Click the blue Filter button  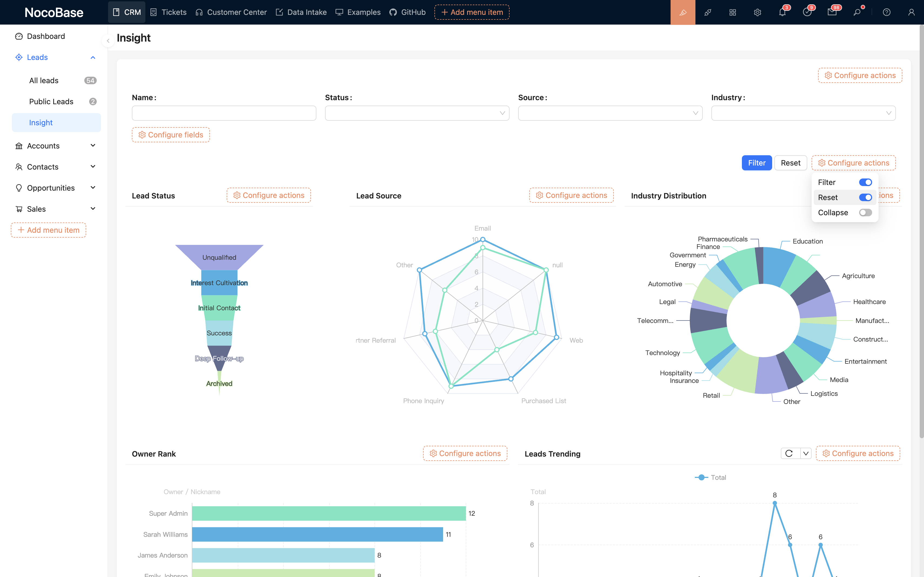click(x=756, y=163)
